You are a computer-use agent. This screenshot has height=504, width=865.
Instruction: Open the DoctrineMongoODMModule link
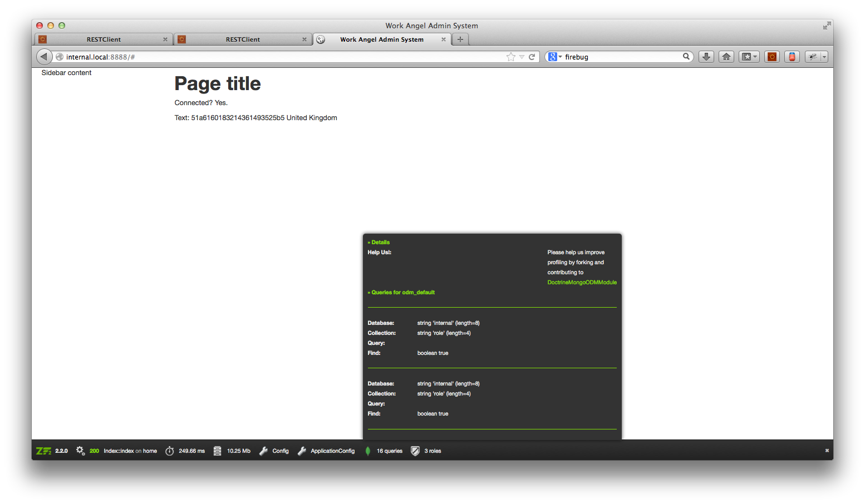(582, 283)
